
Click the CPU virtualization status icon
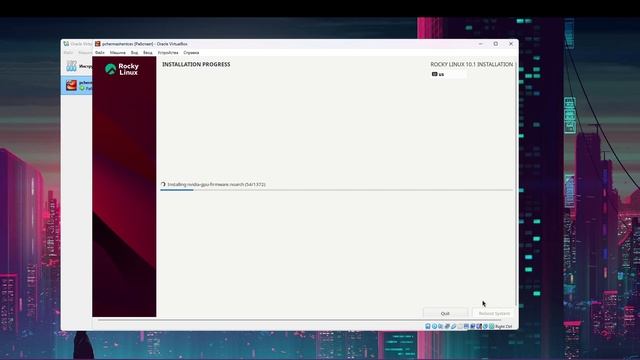coord(479,326)
